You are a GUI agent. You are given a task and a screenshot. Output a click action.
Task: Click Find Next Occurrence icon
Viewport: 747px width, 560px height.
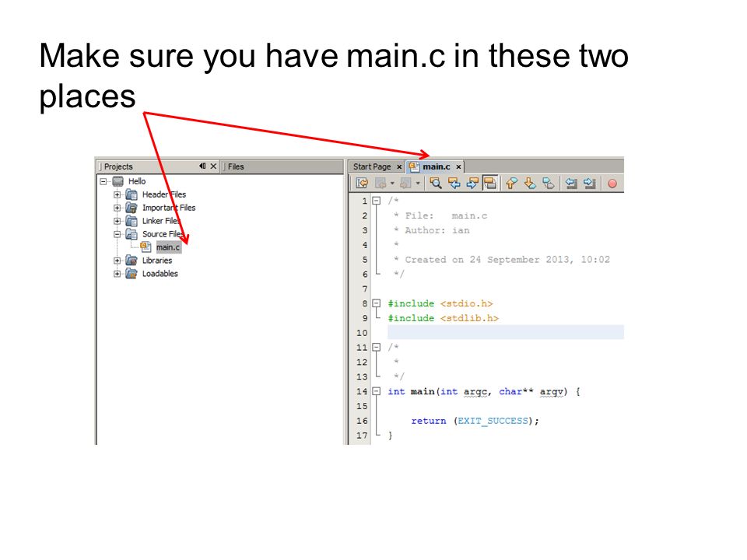(472, 184)
